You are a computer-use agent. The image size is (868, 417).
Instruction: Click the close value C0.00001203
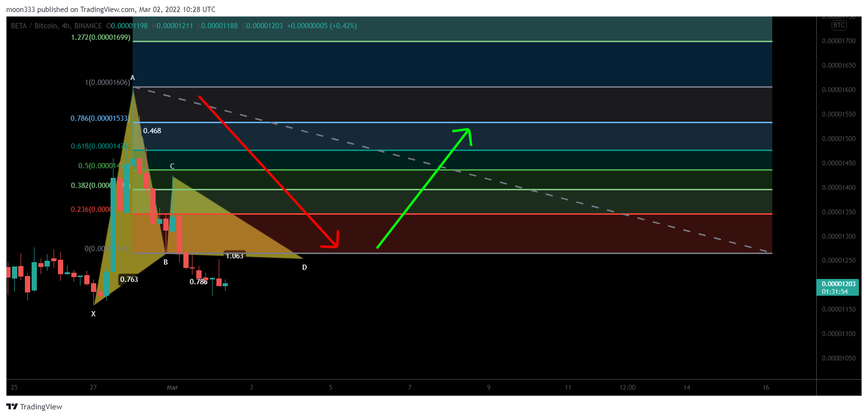262,26
